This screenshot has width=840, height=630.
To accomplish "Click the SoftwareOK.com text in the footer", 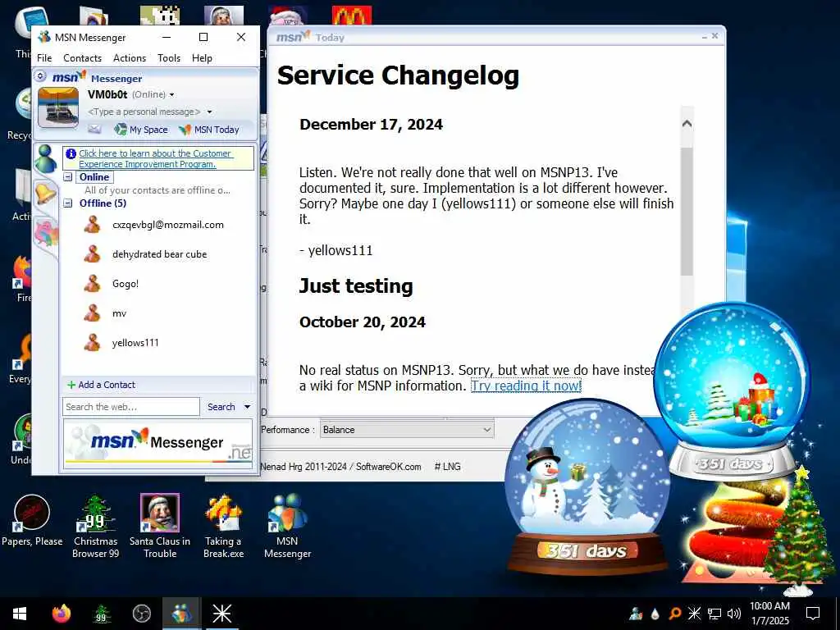I will point(388,467).
